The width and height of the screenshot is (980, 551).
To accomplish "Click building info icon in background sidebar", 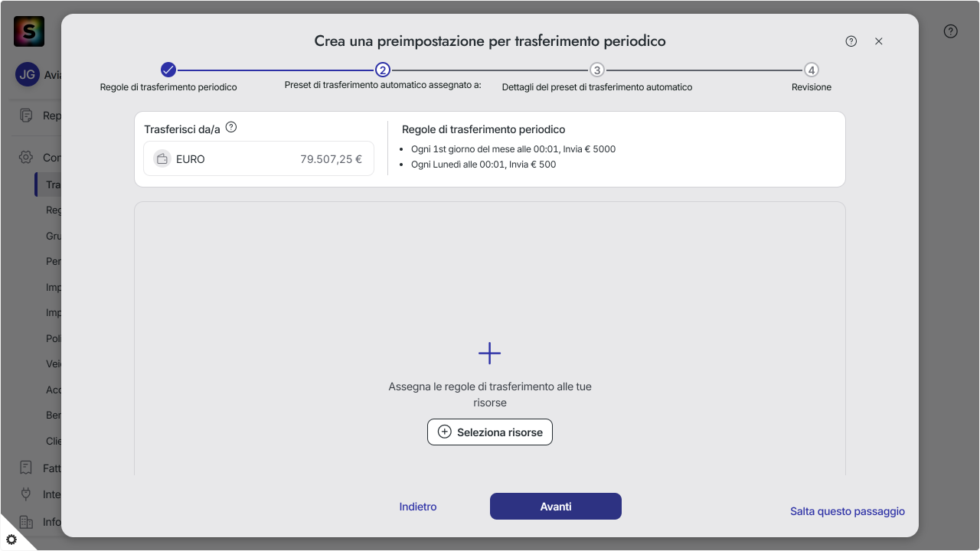I will [26, 522].
